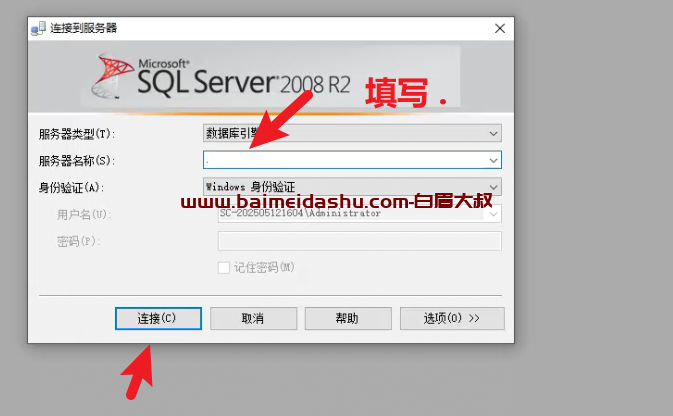Click the dialog's title bar server icon
Image resolution: width=673 pixels, height=416 pixels.
pyautogui.click(x=38, y=28)
